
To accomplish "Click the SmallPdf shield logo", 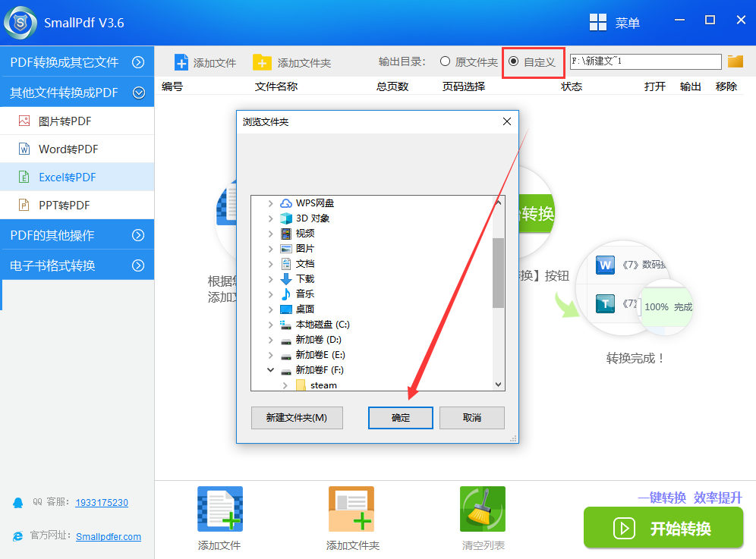I will (x=20, y=23).
